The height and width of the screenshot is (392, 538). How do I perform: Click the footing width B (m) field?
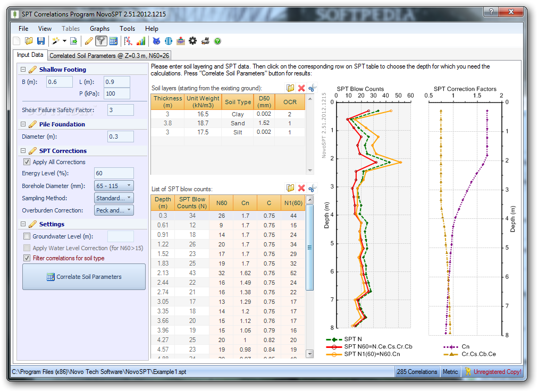(x=60, y=82)
